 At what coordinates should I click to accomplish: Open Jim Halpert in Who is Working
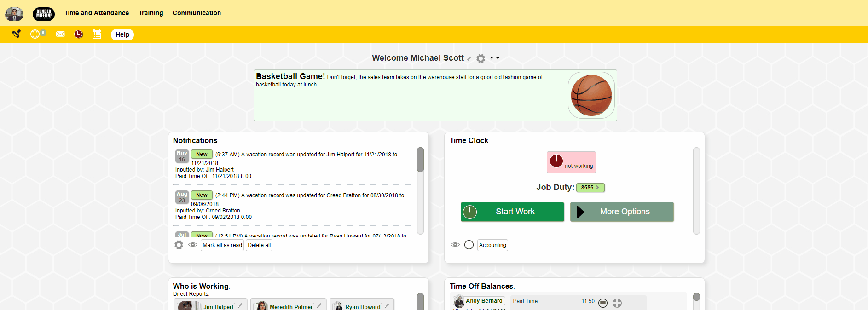(219, 307)
